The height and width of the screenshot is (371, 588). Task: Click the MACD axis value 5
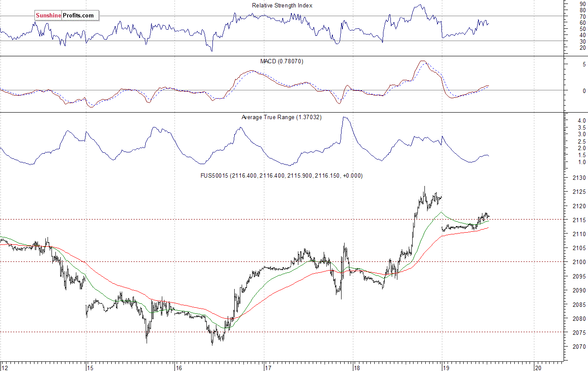coord(583,65)
